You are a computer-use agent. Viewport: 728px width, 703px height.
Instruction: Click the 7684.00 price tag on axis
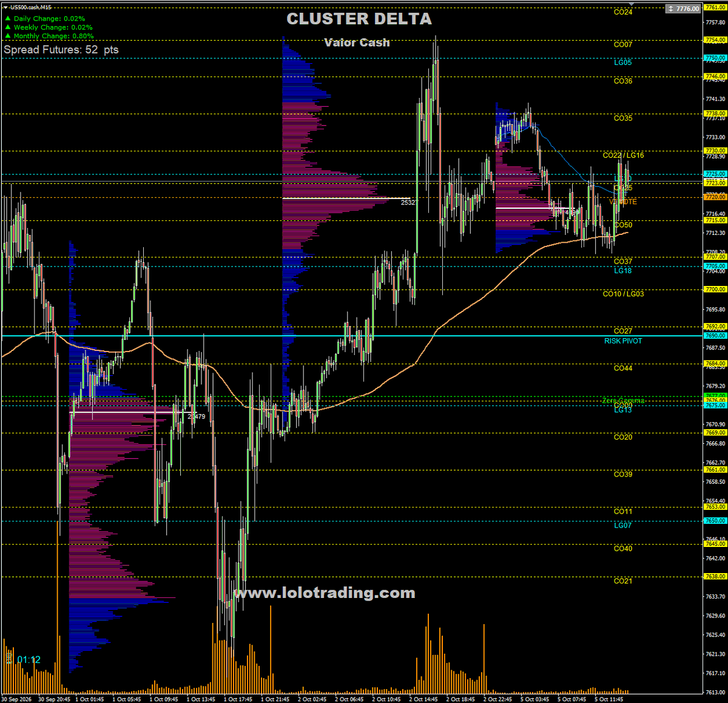pos(715,364)
